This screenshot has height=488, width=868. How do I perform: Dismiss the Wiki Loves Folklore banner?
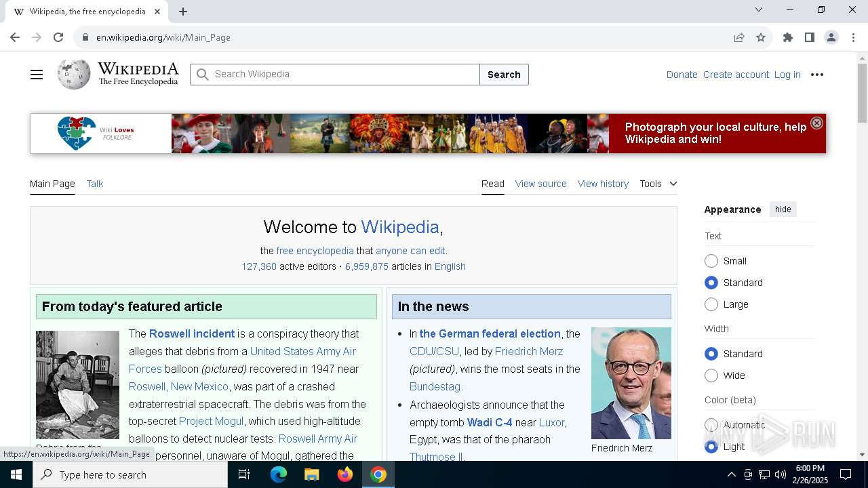[x=816, y=123]
